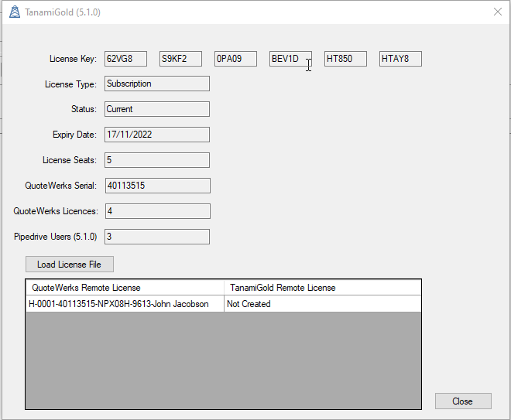Viewport: 511px width, 420px height.
Task: Click the TanamiGold Remote License column header
Action: pos(321,288)
